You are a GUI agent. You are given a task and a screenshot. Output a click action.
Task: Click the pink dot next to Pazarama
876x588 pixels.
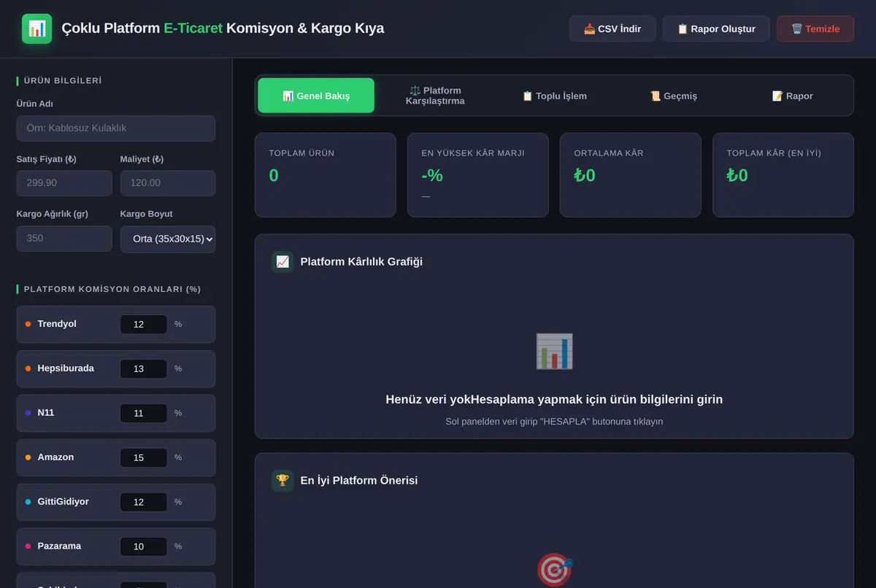pos(28,546)
